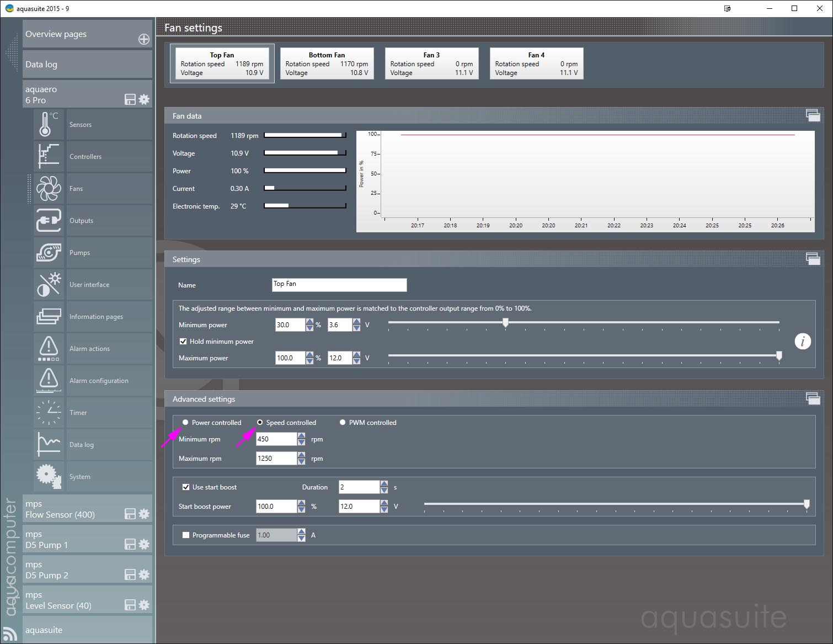The image size is (833, 644).
Task: Adjust the Maximum rpm stepper
Action: [x=301, y=459]
